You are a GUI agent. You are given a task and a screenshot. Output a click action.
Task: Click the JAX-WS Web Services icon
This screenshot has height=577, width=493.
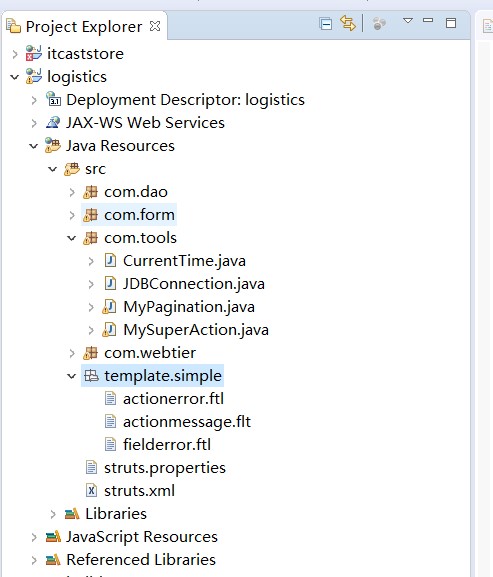pyautogui.click(x=53, y=123)
